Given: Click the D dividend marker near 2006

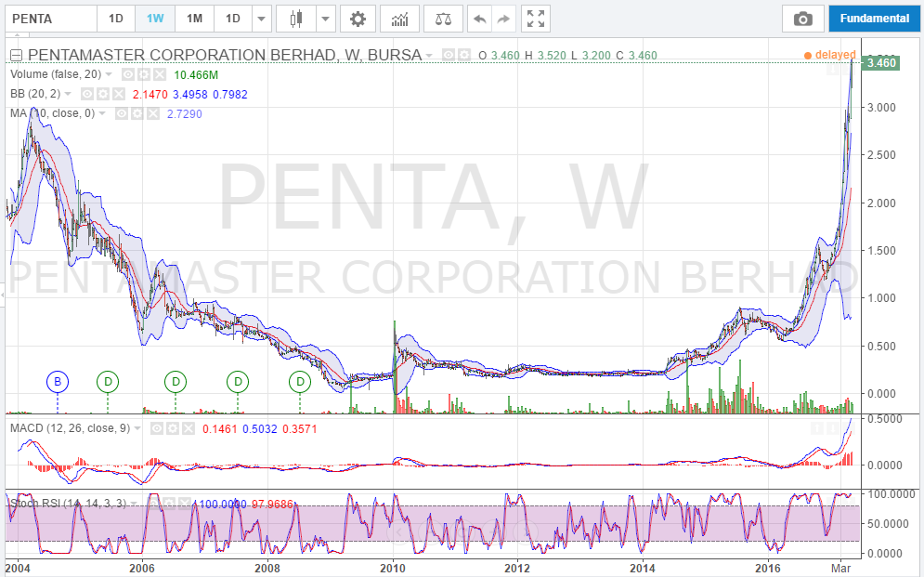Looking at the screenshot, I should coord(175,382).
